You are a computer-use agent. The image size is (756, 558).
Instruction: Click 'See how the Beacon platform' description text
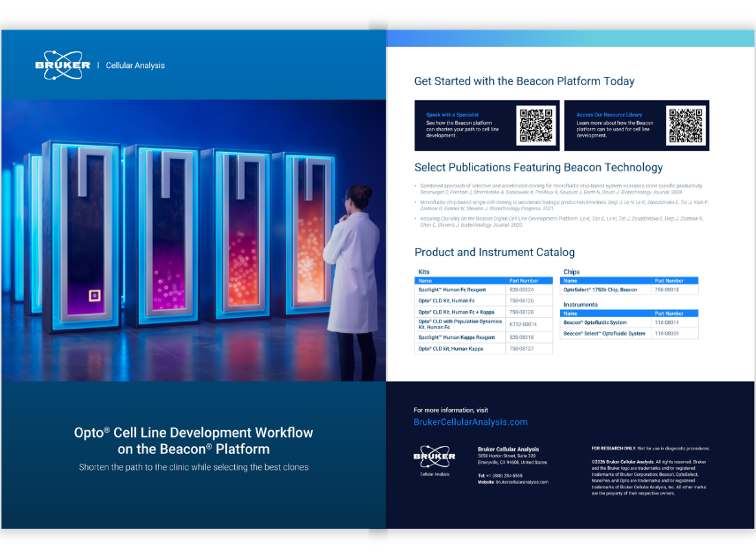click(462, 129)
